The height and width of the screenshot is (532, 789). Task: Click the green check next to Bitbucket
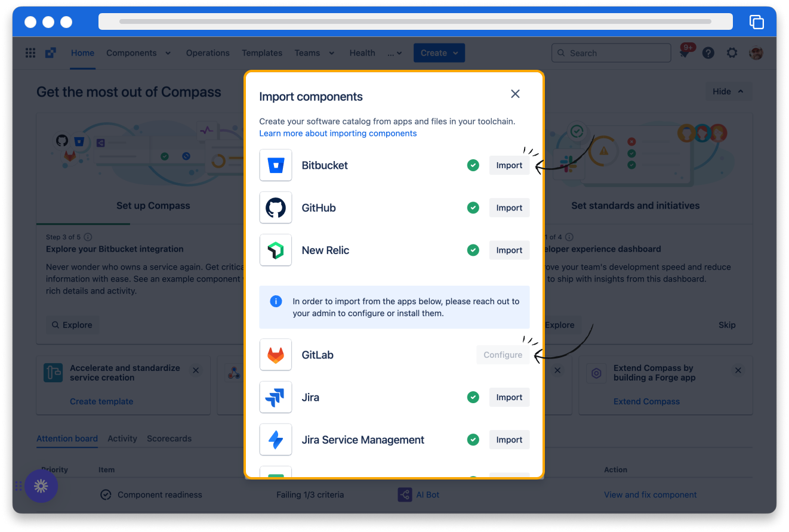tap(473, 165)
